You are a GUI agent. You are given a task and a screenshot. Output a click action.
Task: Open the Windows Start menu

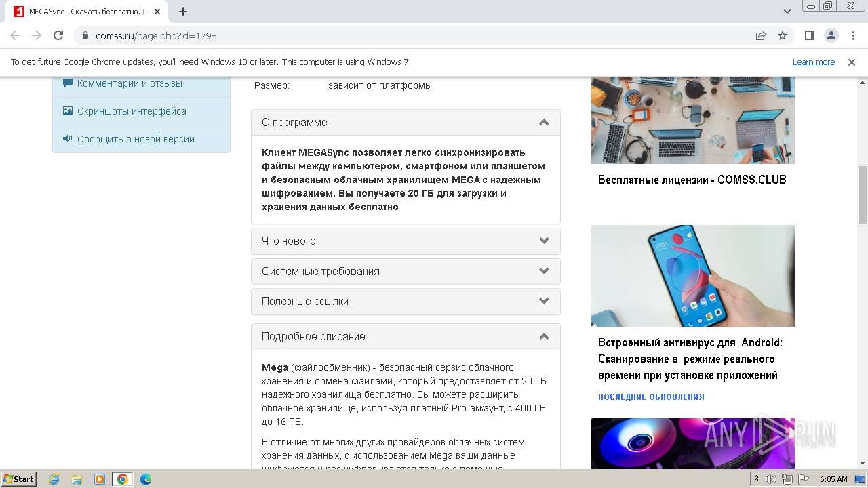(x=18, y=479)
